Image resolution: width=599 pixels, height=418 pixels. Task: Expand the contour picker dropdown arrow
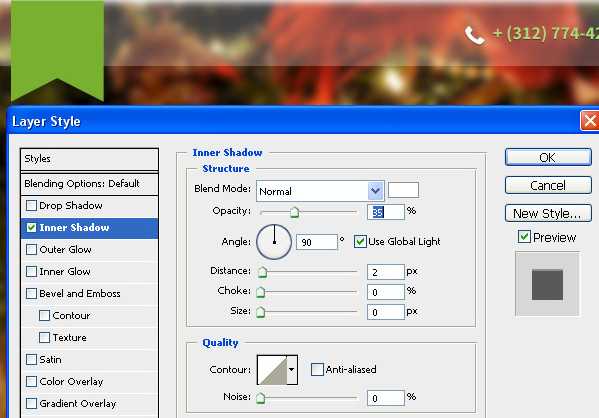[x=292, y=370]
